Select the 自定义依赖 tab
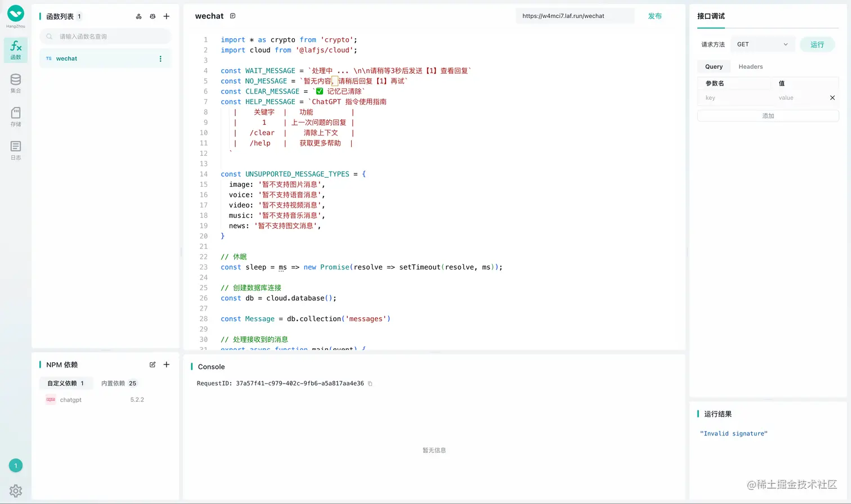Viewport: 851px width, 504px height. [x=65, y=383]
